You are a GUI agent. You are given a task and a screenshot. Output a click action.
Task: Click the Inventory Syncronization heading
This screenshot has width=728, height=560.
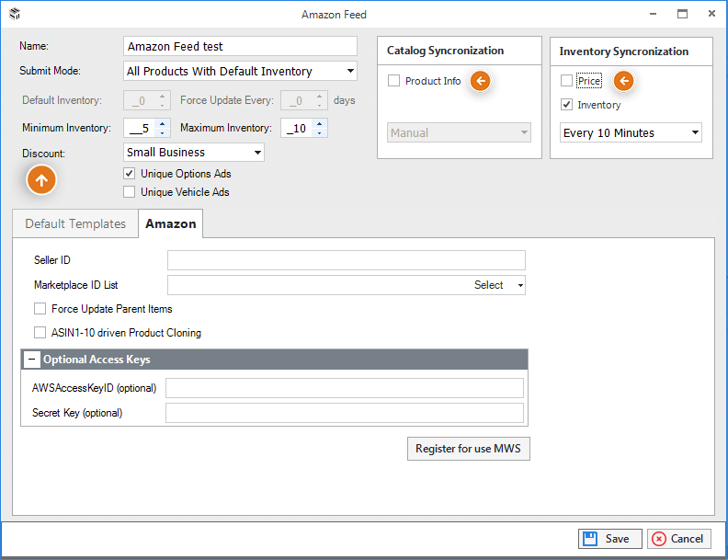click(623, 51)
